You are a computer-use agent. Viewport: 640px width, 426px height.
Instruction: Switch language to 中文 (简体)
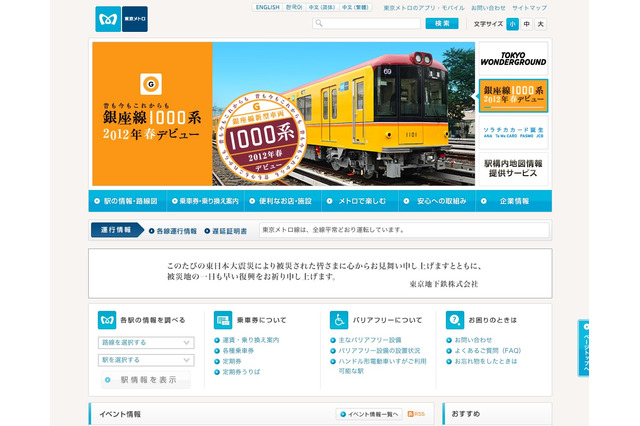pyautogui.click(x=322, y=7)
